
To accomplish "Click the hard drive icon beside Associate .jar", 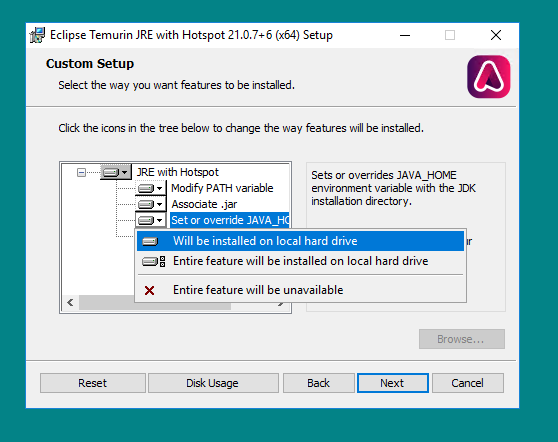I will coord(146,204).
